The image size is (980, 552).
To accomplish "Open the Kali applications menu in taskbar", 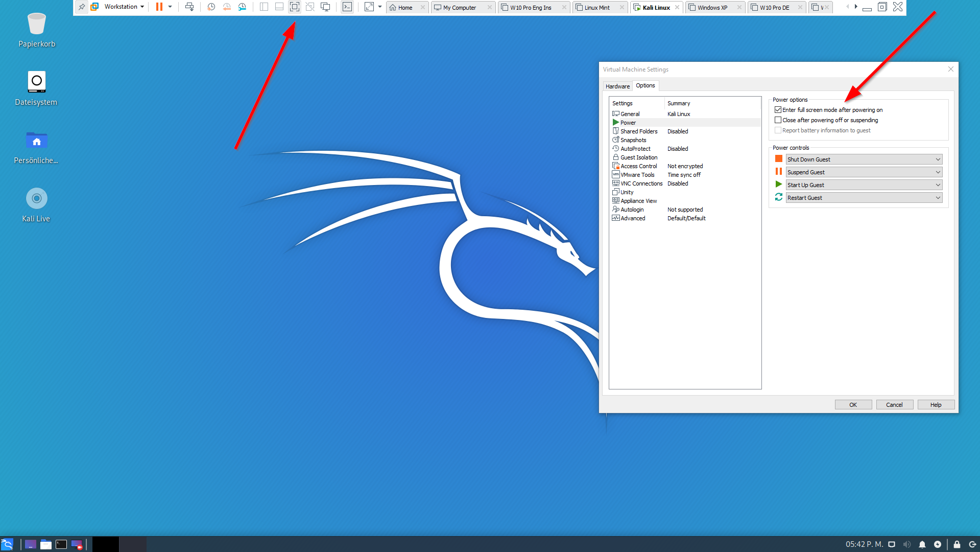I will (x=7, y=544).
